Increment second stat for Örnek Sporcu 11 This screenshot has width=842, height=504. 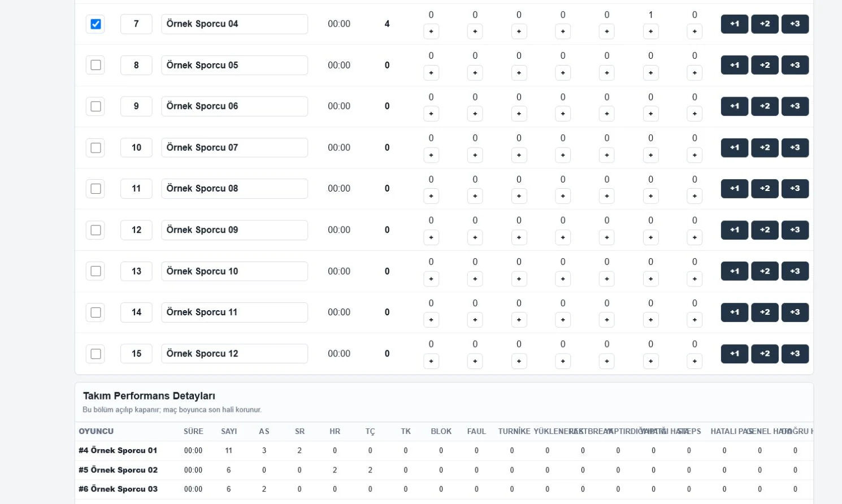point(475,320)
